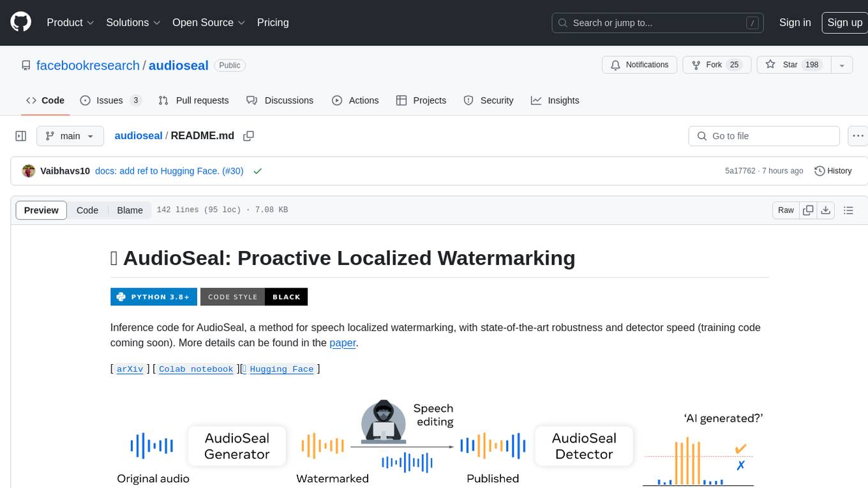
Task: Switch to the Actions tab
Action: click(x=355, y=100)
